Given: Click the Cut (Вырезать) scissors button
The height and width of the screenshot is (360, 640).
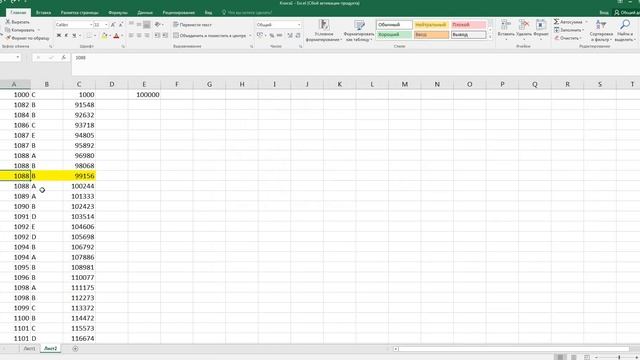Looking at the screenshot, I should 17,22.
